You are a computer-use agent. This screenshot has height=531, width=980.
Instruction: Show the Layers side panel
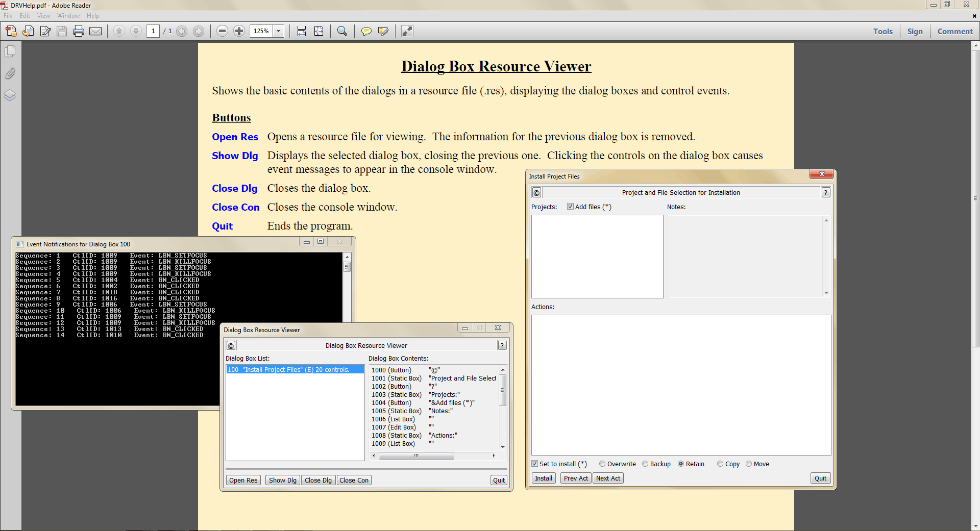[10, 95]
